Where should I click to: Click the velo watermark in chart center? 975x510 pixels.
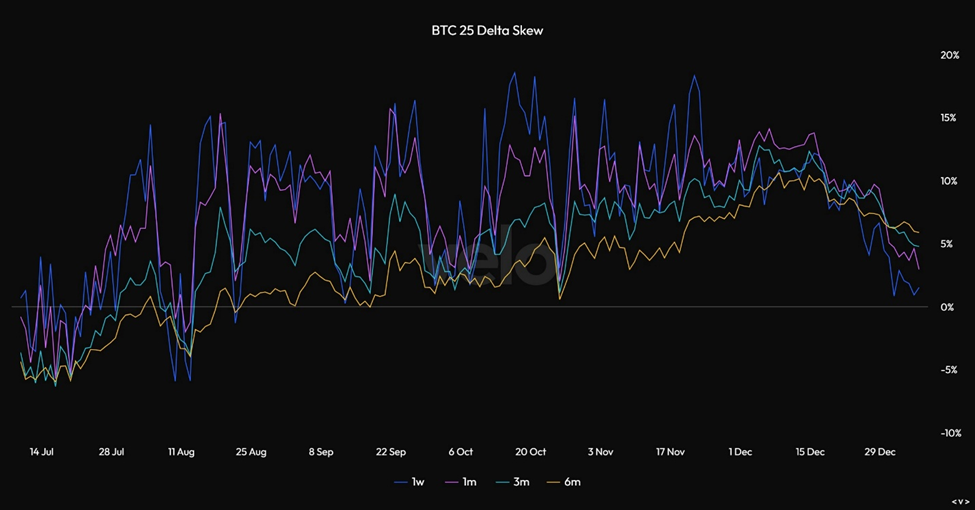489,264
